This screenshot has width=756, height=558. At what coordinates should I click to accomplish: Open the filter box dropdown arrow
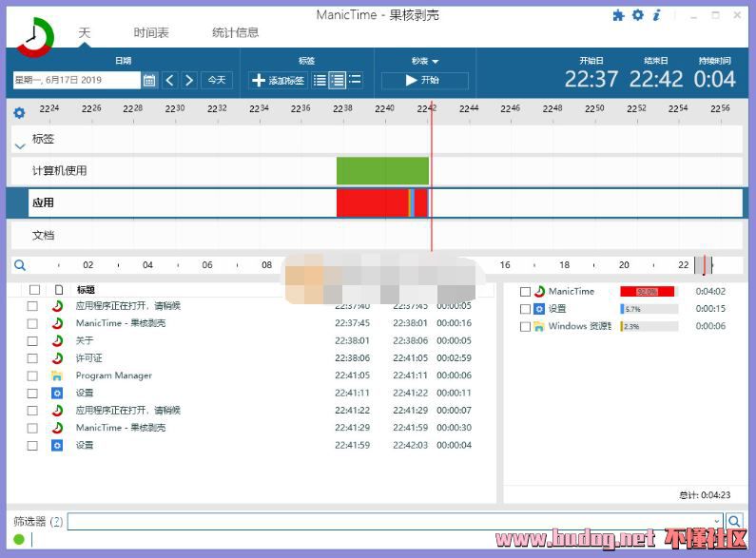(717, 521)
